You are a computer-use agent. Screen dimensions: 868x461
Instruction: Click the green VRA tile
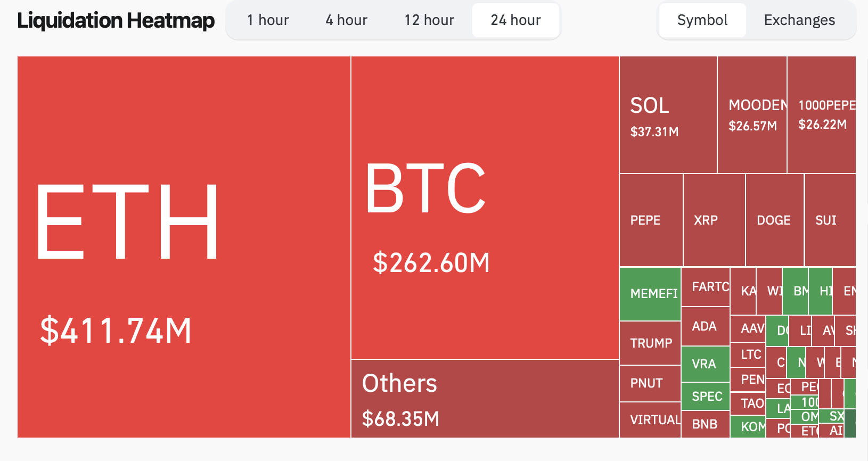[705, 364]
